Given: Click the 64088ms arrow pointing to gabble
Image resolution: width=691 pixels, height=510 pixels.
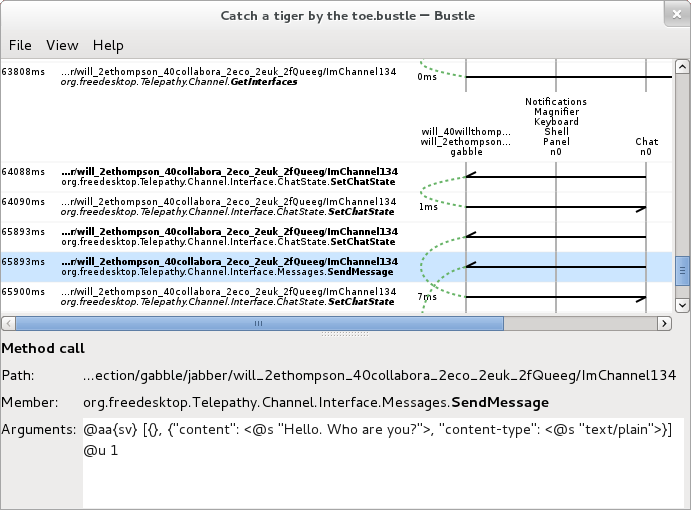Looking at the screenshot, I should click(556, 176).
